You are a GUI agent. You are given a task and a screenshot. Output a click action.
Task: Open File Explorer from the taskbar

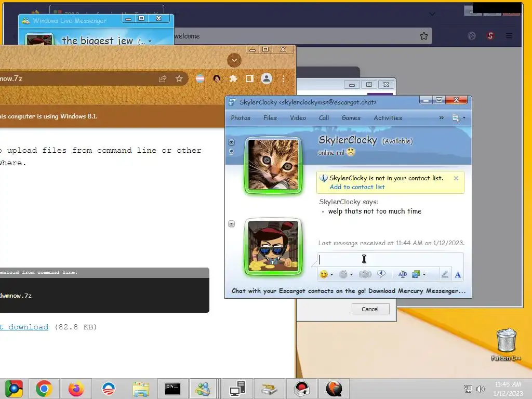pyautogui.click(x=140, y=389)
